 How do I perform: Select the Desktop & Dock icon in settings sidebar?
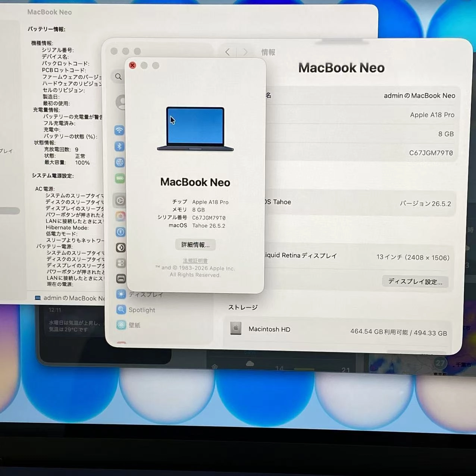121,279
